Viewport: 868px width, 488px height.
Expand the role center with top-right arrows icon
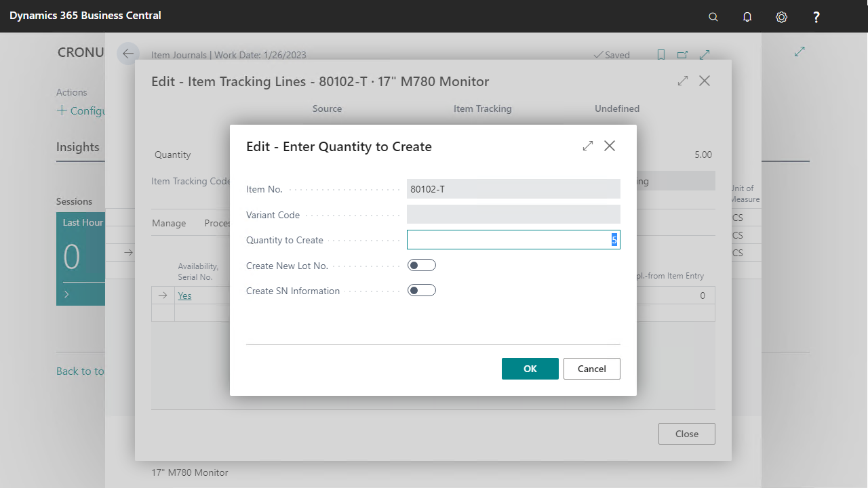click(800, 52)
